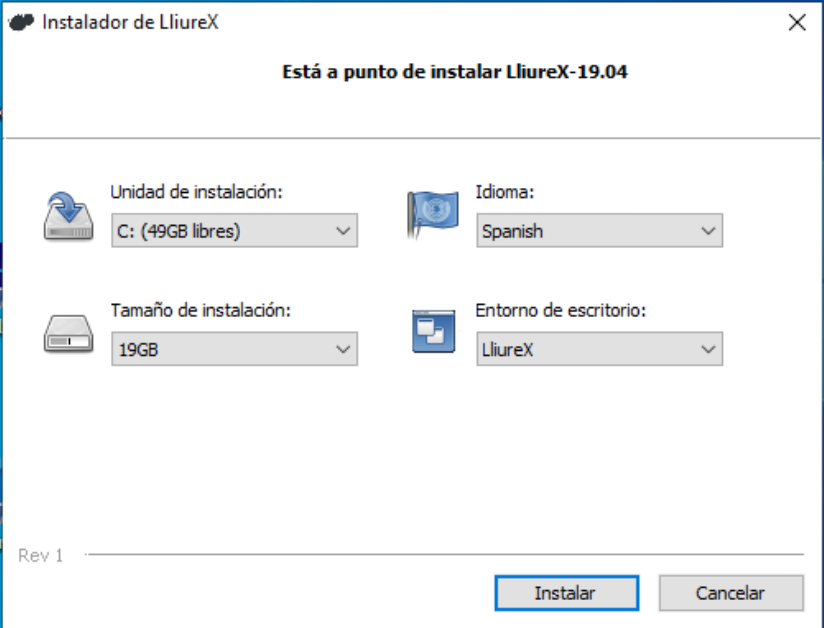Screen dimensions: 824x628
Task: Click the LliureX cloud icon in title bar
Action: pyautogui.click(x=21, y=23)
